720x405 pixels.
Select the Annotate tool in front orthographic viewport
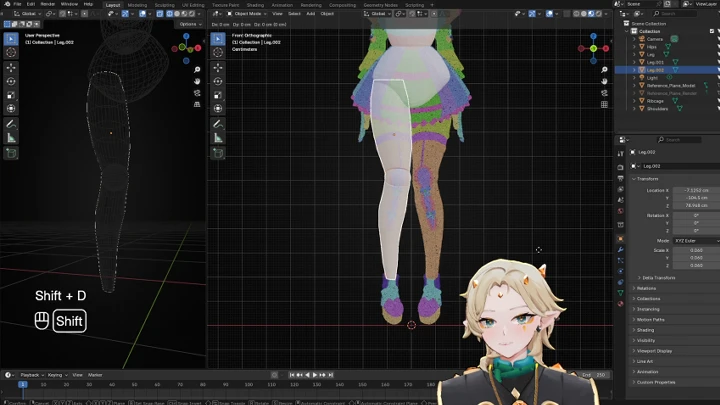[x=218, y=124]
